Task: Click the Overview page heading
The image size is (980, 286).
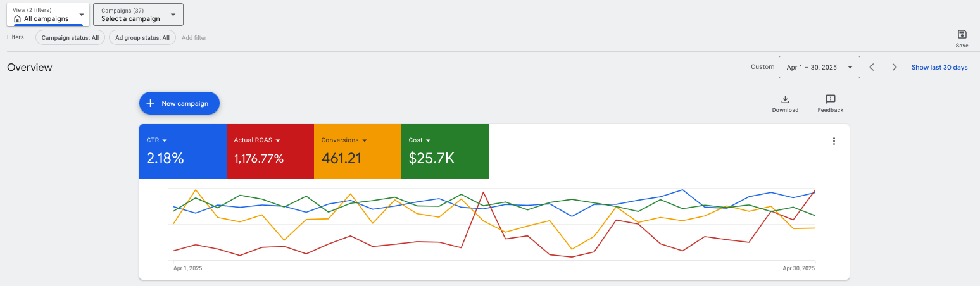Action: [x=30, y=67]
